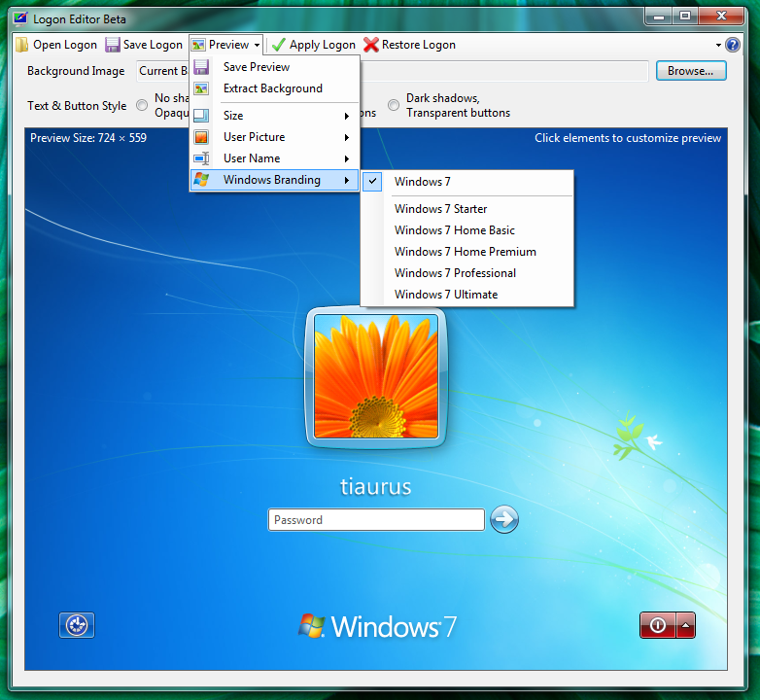This screenshot has width=760, height=700.
Task: Click the 'tiaurus' user name text
Action: [376, 486]
